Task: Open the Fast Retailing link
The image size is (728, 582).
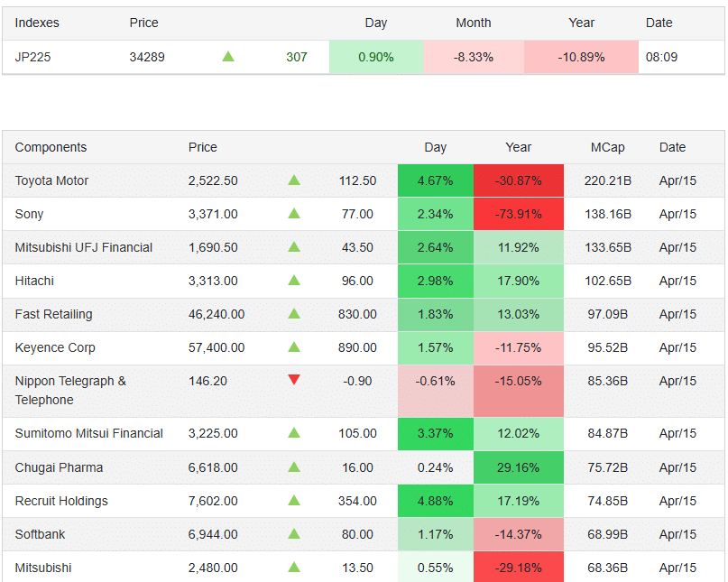Action: (x=53, y=314)
